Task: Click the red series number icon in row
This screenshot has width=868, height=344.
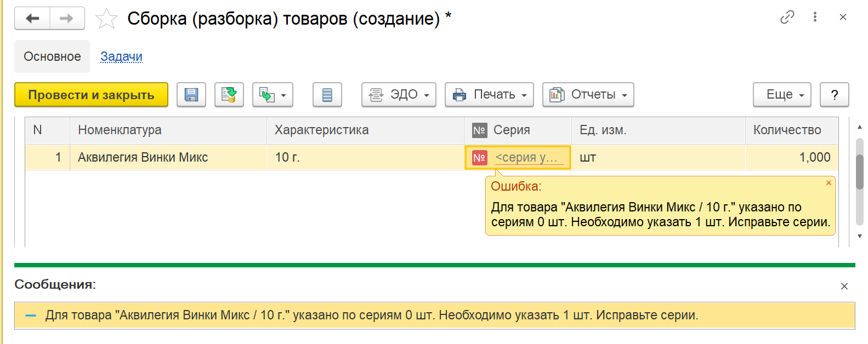Action: point(479,158)
